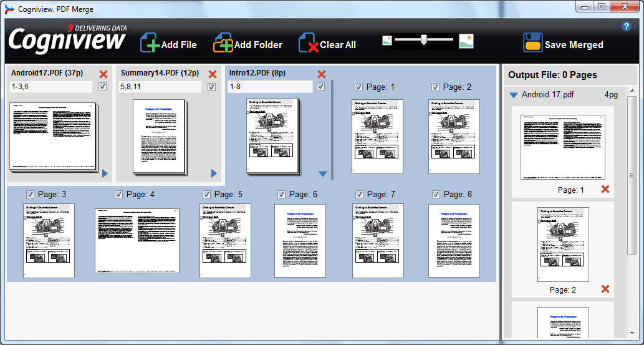644x345 pixels.
Task: Adjust the thumbnail size slider handle
Action: (423, 39)
